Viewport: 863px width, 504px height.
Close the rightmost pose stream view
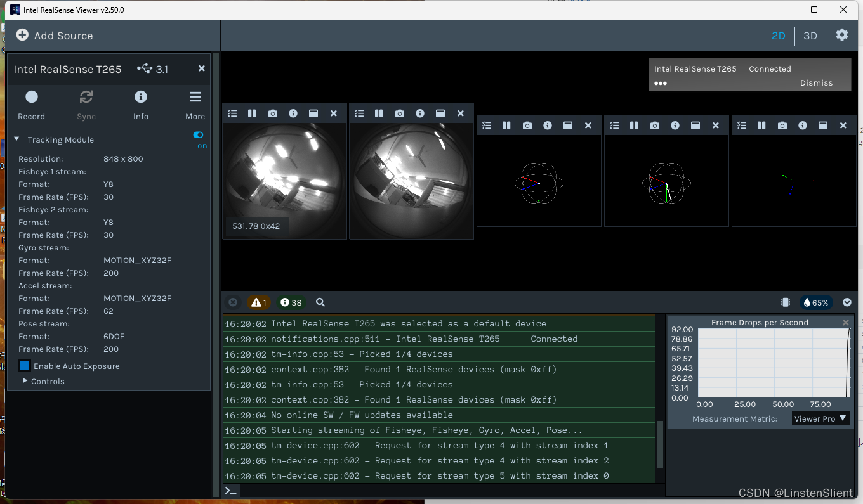[843, 126]
